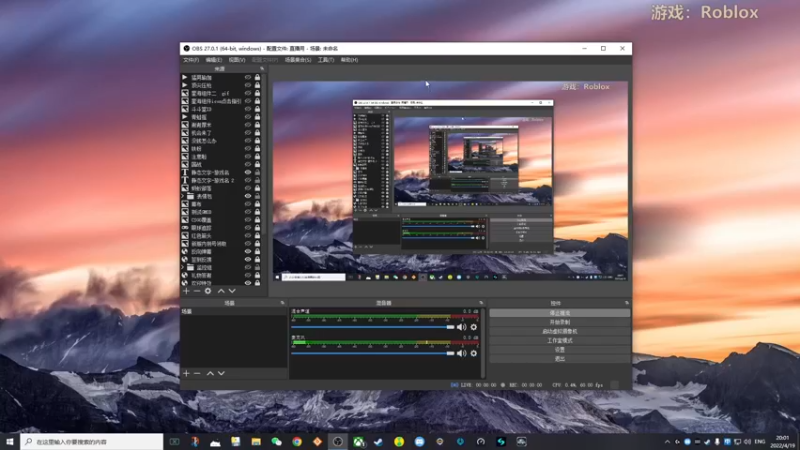This screenshot has height=450, width=800.
Task: Open the 编辑(E) menu
Action: tap(213, 60)
